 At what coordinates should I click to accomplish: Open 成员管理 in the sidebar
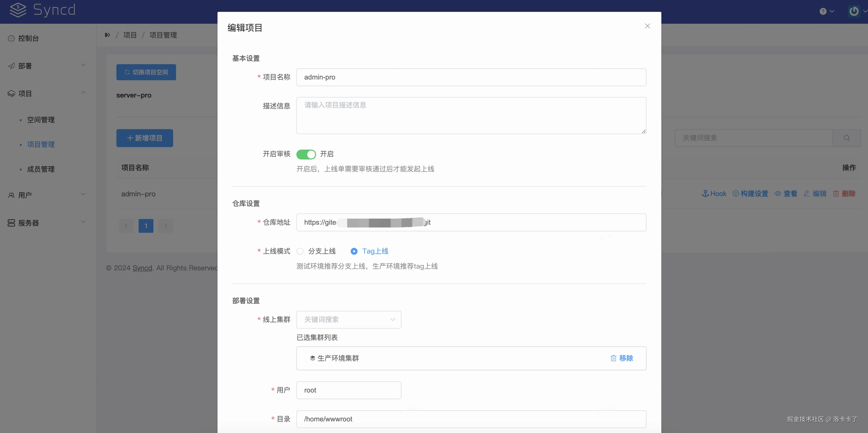[x=41, y=169]
